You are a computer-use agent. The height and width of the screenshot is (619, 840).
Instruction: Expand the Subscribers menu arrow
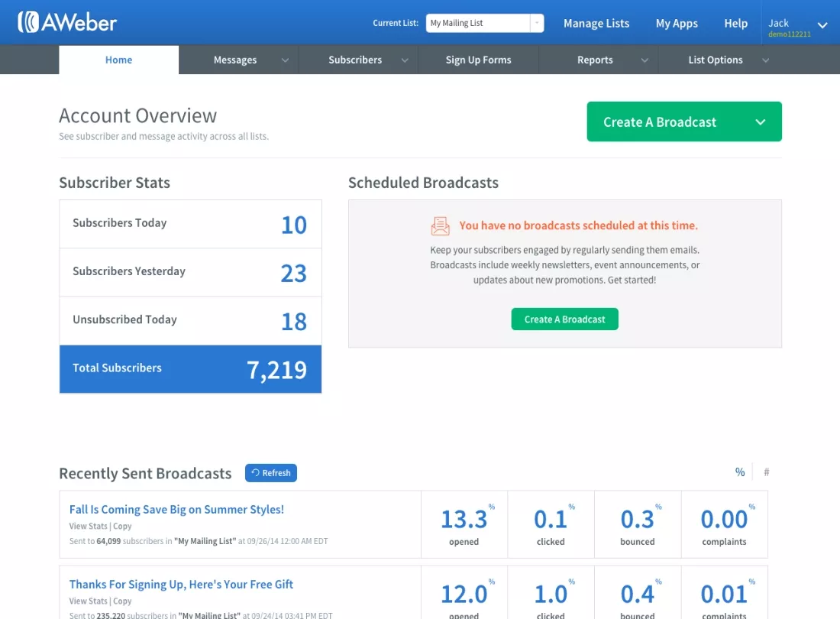[x=405, y=60]
